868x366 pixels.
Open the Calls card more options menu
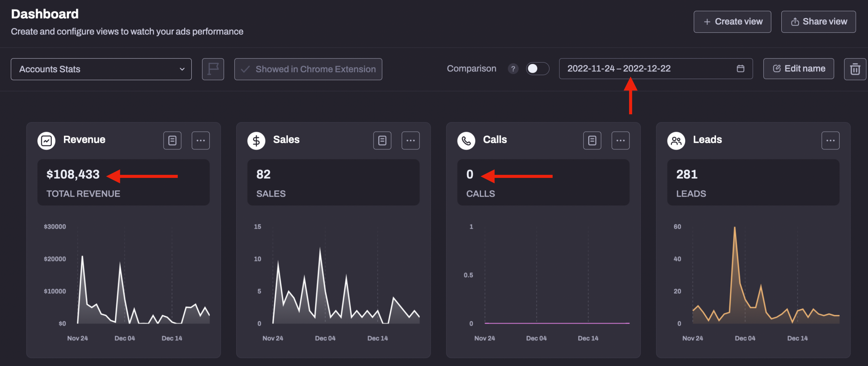(x=620, y=140)
